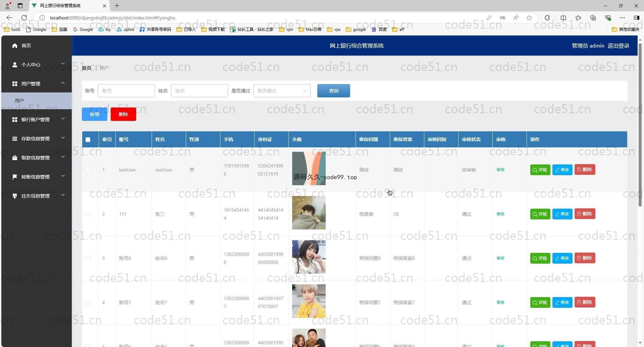Collapse the 用户管理 sidebar menu
Viewport: 644px width, 347px height.
36,83
